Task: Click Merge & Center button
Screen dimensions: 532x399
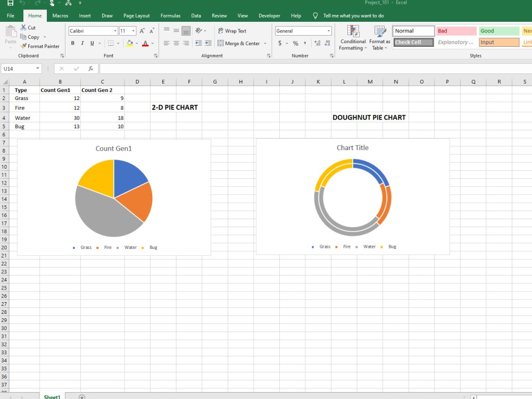Action: point(238,44)
